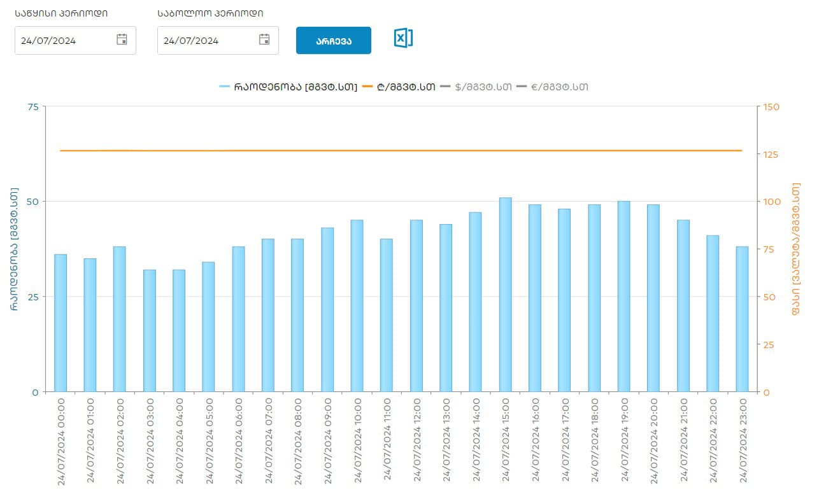
Task: Select the bar for 24/07/2024 03:00
Action: pos(149,330)
